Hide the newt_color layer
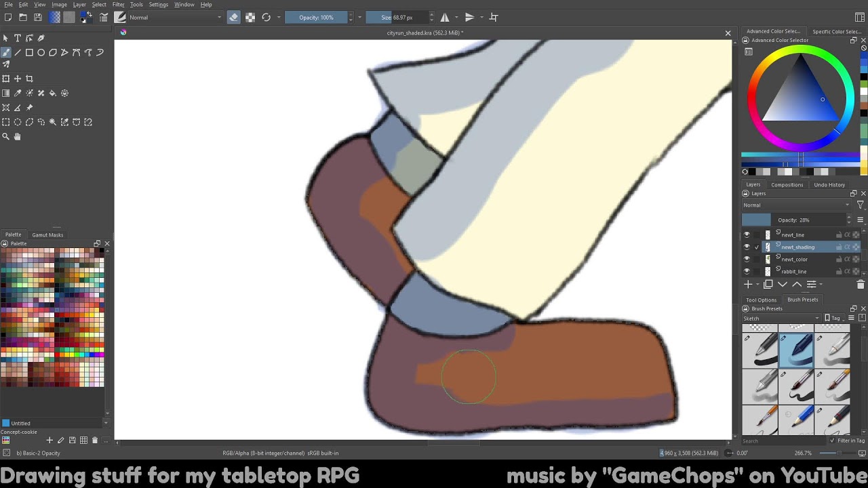Screen dimensions: 868x488 pyautogui.click(x=747, y=259)
